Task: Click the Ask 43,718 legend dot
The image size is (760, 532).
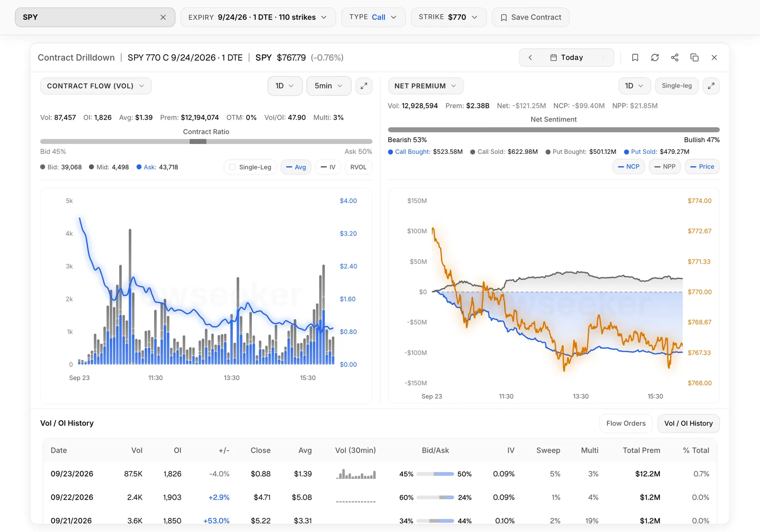Action: pyautogui.click(x=139, y=167)
